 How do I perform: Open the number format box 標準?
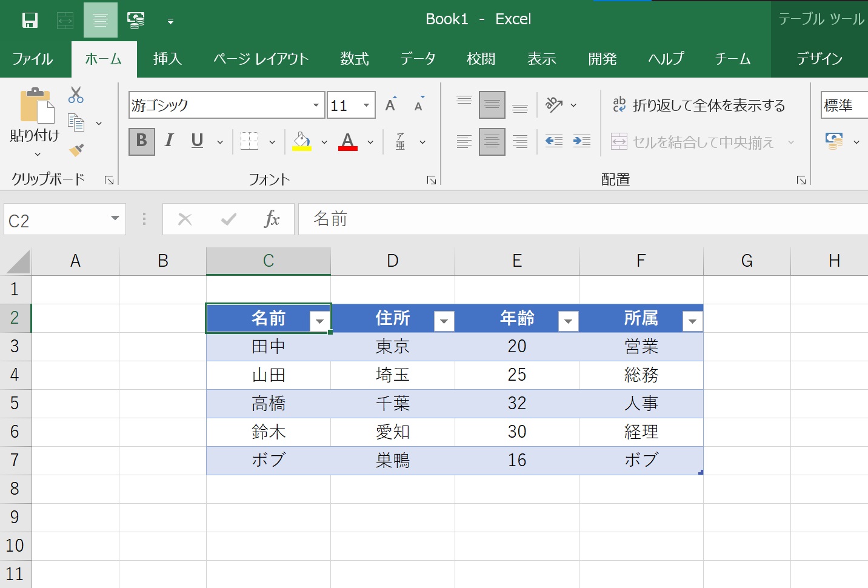point(844,105)
